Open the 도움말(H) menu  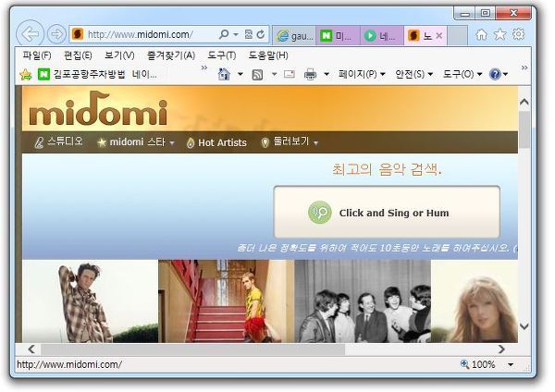(x=268, y=55)
